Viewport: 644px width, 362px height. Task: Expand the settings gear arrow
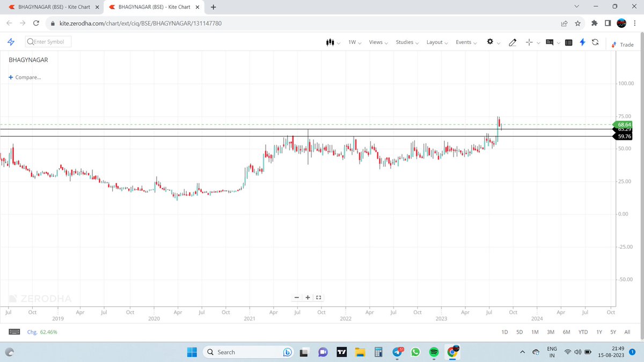(499, 43)
